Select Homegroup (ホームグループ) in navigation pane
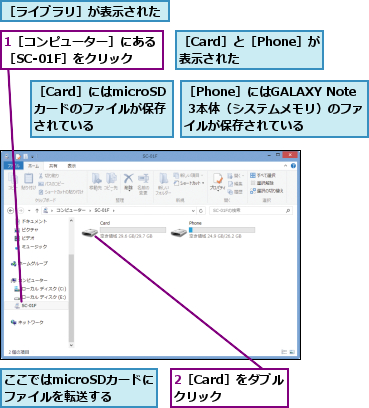The width and height of the screenshot is (369, 408). point(29,263)
